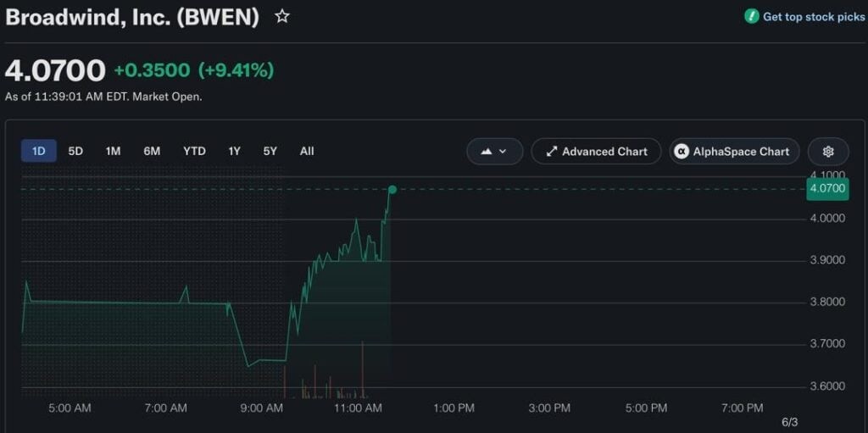Click the (+9.41%) percent change
The height and width of the screenshot is (433, 868).
click(236, 71)
